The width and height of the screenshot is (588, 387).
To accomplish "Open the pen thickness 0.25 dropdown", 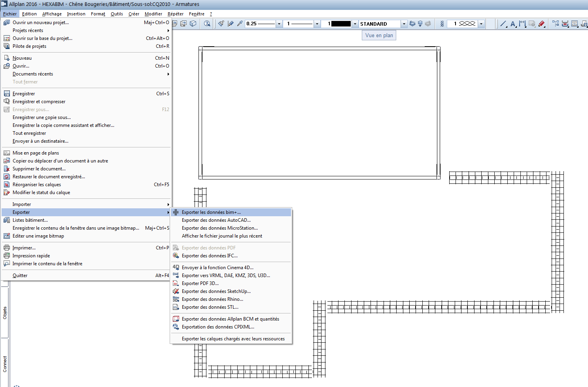I will tap(279, 24).
